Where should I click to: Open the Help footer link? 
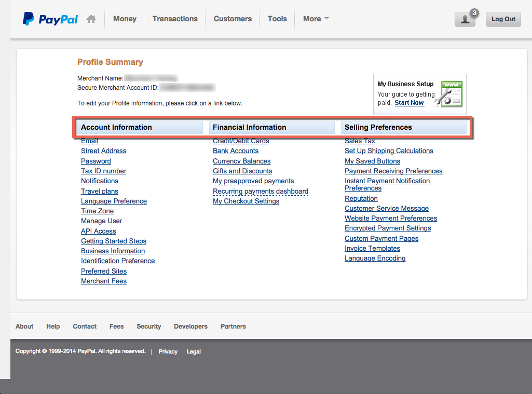[x=53, y=326]
